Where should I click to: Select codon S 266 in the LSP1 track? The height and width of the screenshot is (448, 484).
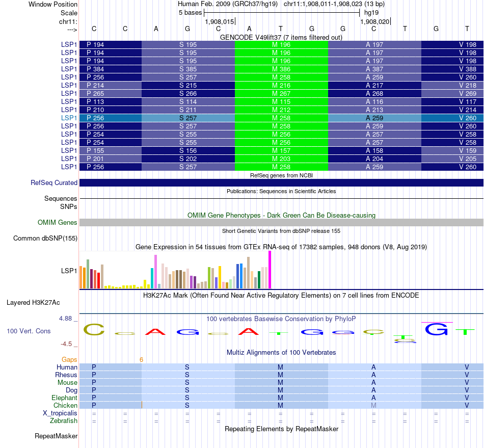(x=188, y=94)
